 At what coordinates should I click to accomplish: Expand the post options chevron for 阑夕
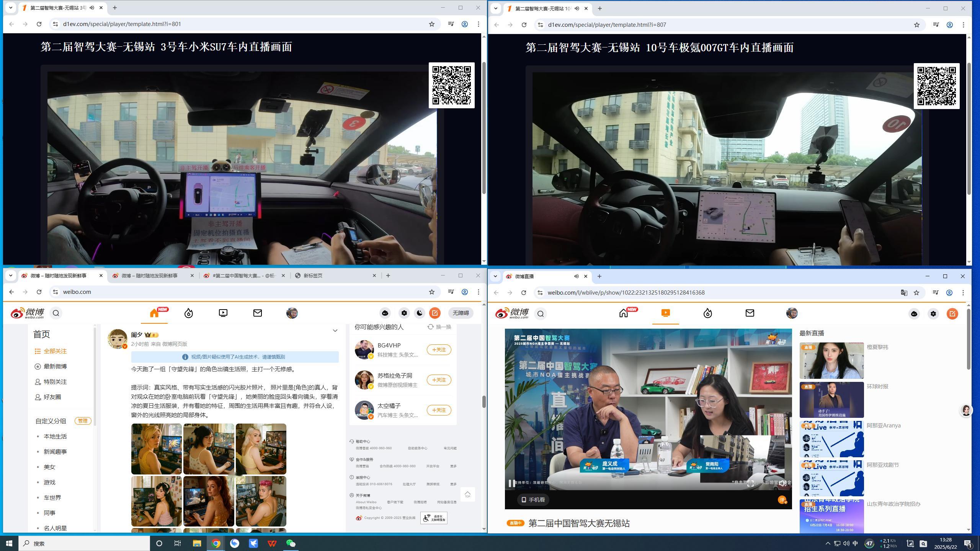coord(335,331)
